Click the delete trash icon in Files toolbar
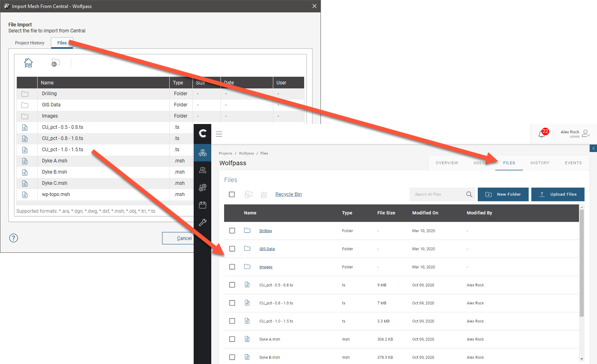Screen dimensions: 597x364 [x=264, y=194]
